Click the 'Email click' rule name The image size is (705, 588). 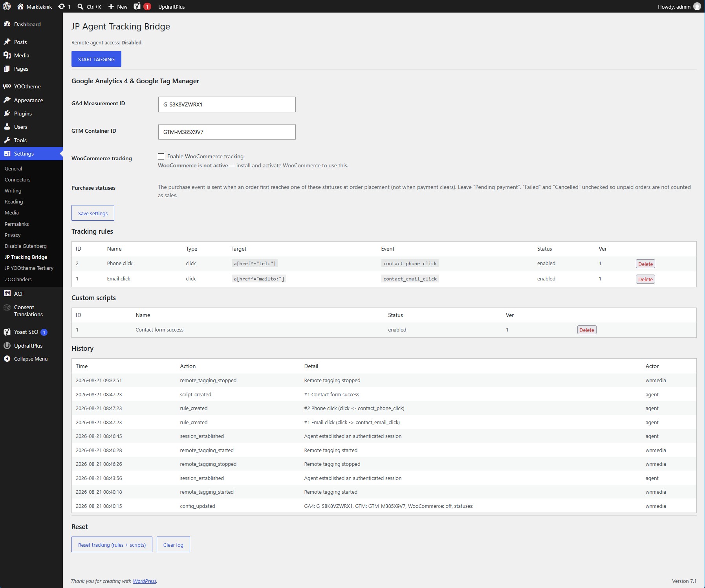119,278
